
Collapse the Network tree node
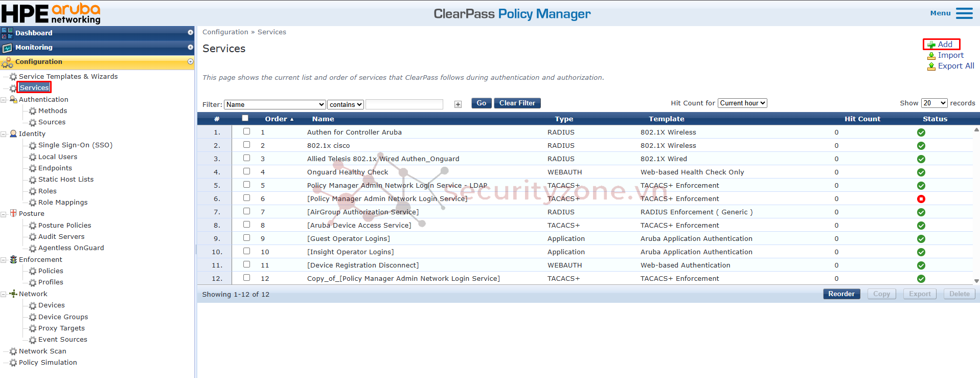click(4, 294)
